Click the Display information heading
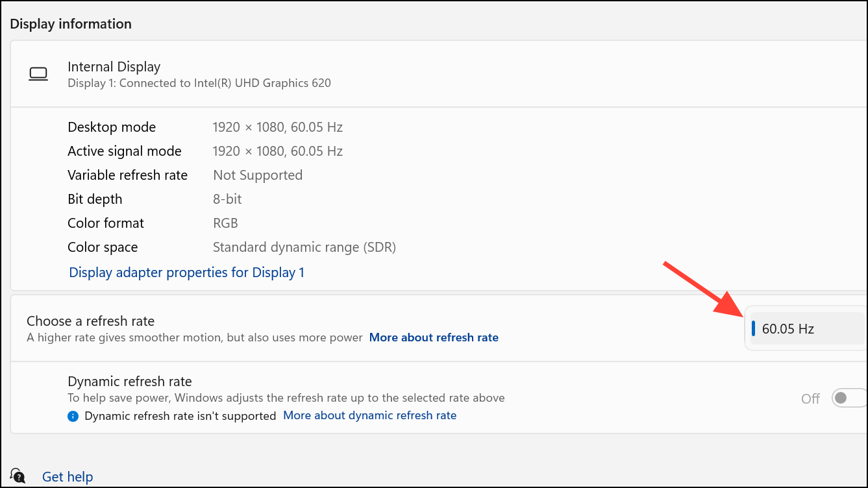The height and width of the screenshot is (488, 868). [71, 24]
